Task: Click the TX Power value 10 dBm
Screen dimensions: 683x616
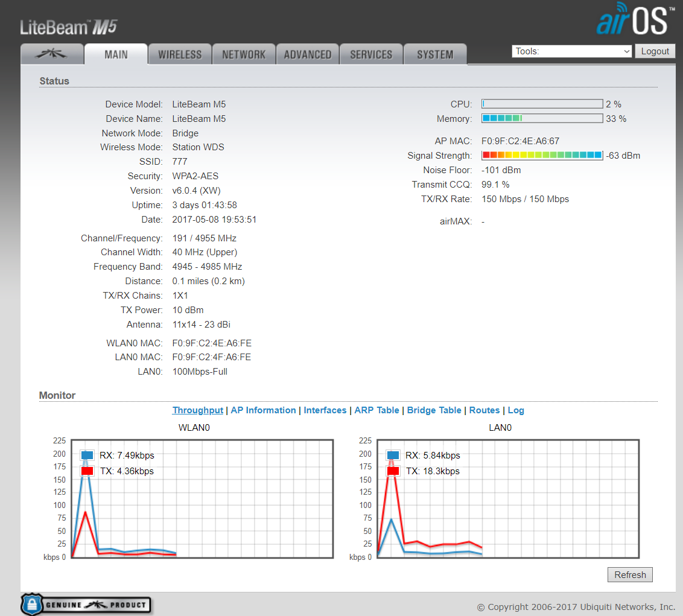Action: point(188,310)
